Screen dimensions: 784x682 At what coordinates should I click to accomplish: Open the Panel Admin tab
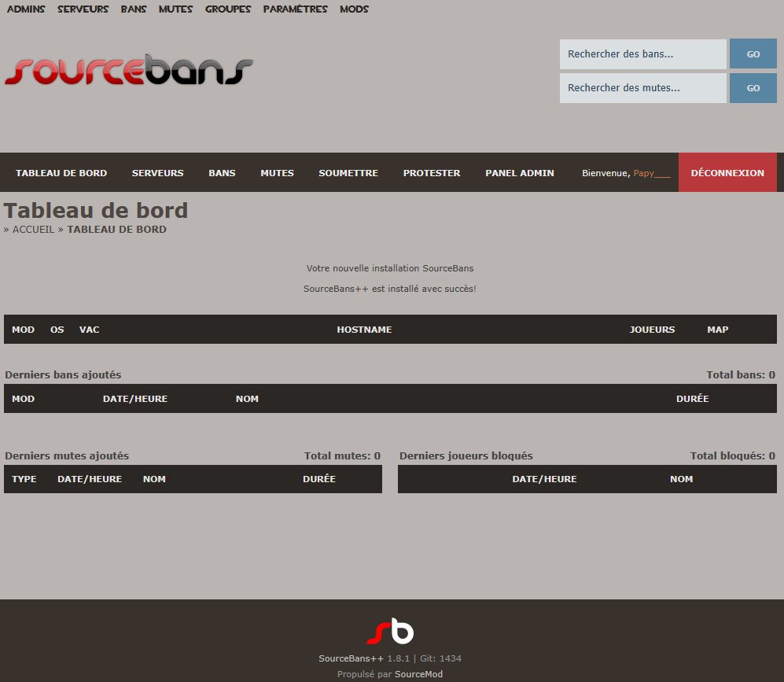(519, 173)
